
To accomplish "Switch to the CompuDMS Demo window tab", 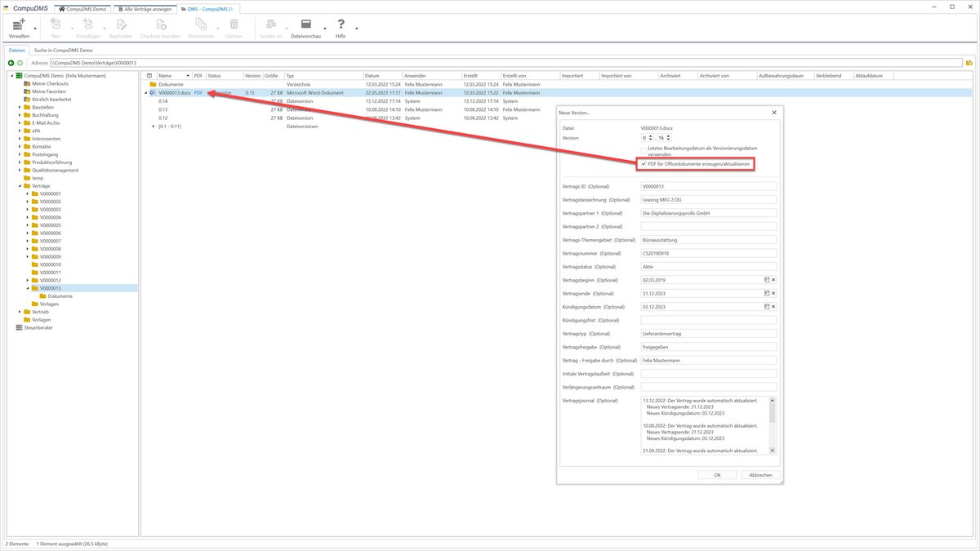I will point(82,7).
